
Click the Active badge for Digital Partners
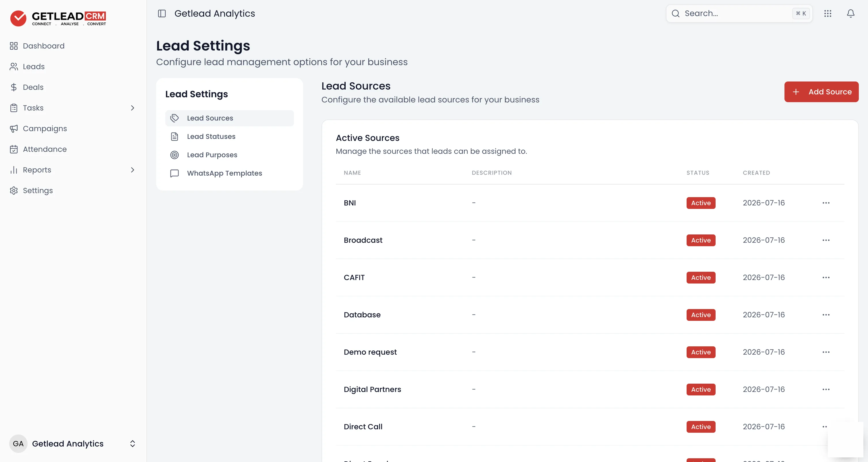coord(701,390)
